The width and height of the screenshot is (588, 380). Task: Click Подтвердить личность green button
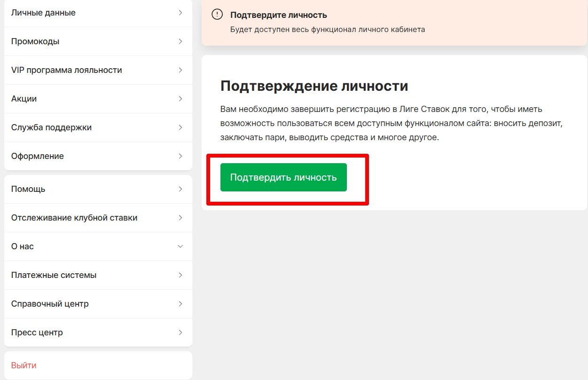283,177
